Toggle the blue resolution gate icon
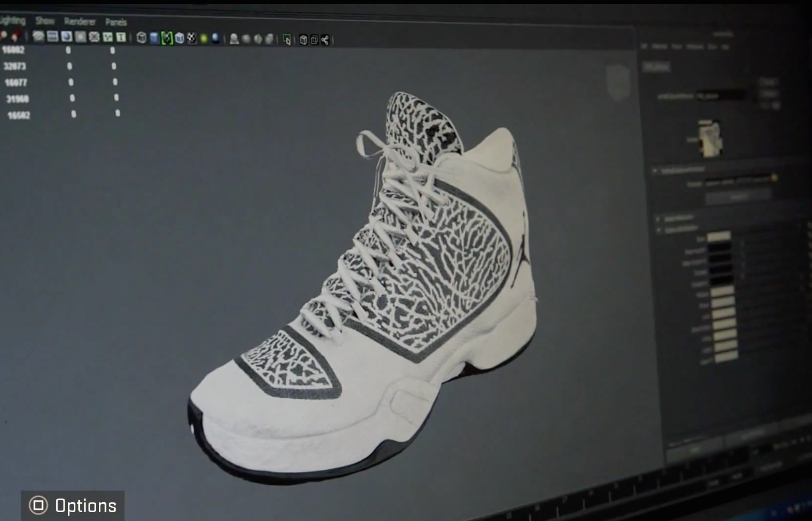Screen dimensions: 812x521 pyautogui.click(x=67, y=36)
